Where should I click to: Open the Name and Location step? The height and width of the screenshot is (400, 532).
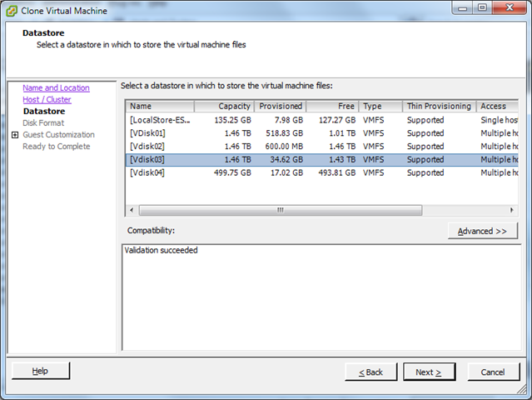point(56,87)
